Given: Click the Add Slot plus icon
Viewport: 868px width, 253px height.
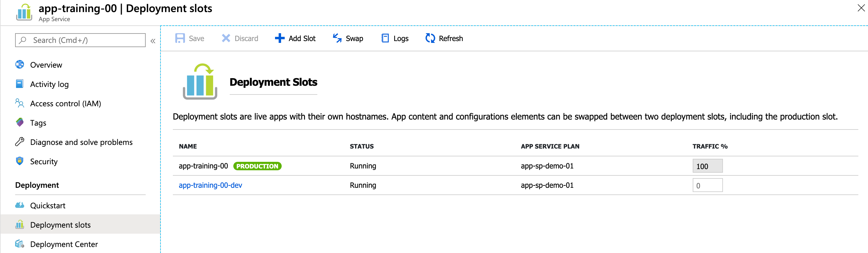Looking at the screenshot, I should (279, 38).
